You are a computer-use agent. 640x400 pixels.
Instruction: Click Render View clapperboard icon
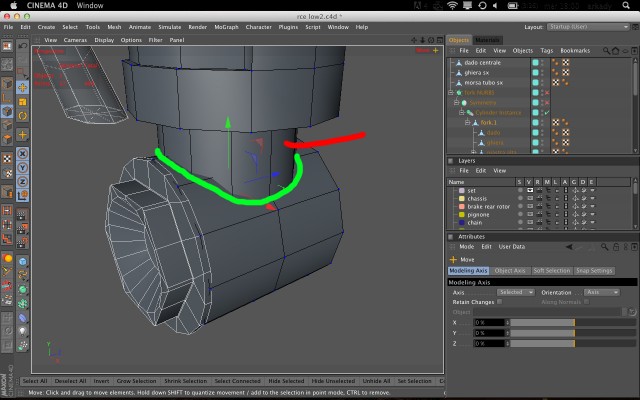click(x=22, y=214)
